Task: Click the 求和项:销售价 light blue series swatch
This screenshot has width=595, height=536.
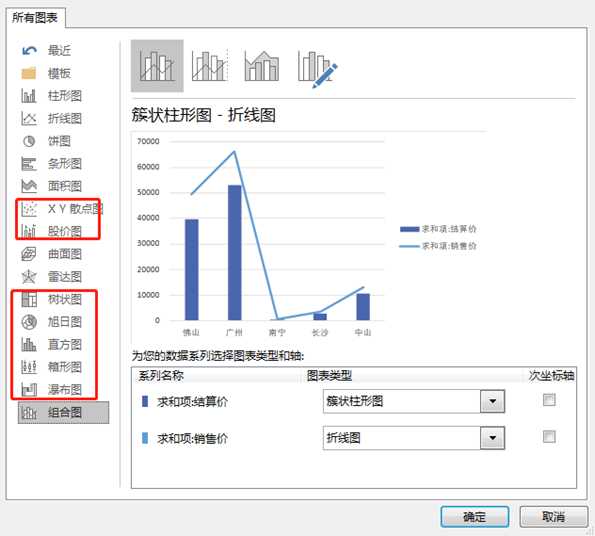Action: 145,438
